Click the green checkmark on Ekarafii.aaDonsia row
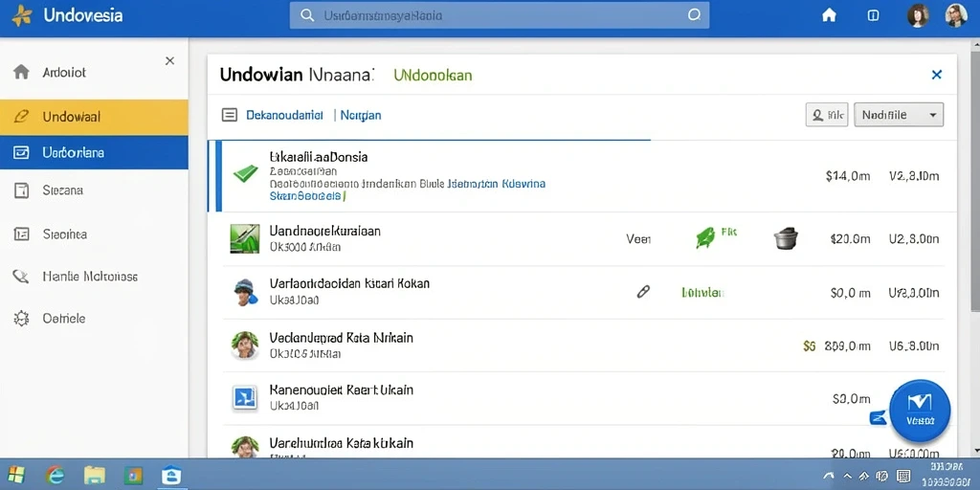 pyautogui.click(x=246, y=173)
